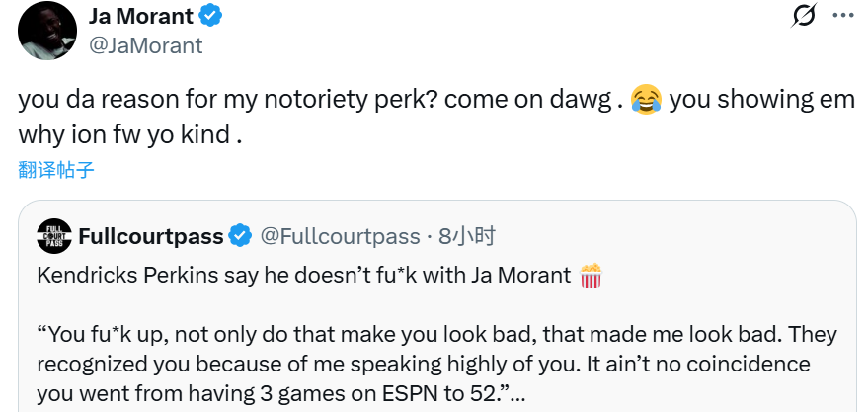The width and height of the screenshot is (868, 412).
Task: Click the popcorn emoji in quoted post
Action: (591, 275)
